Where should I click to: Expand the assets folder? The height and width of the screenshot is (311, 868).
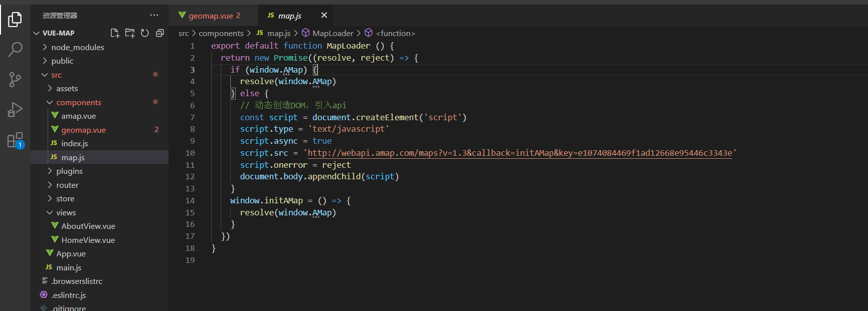99,88
